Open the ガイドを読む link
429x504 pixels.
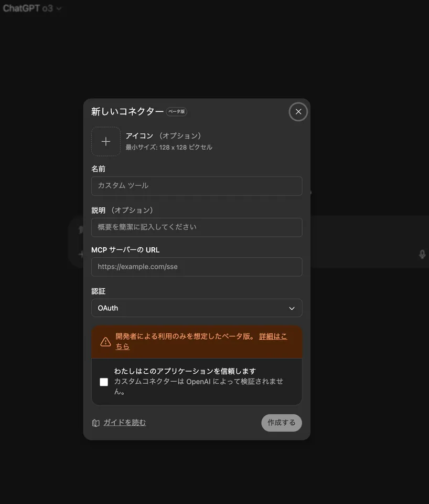(x=124, y=423)
